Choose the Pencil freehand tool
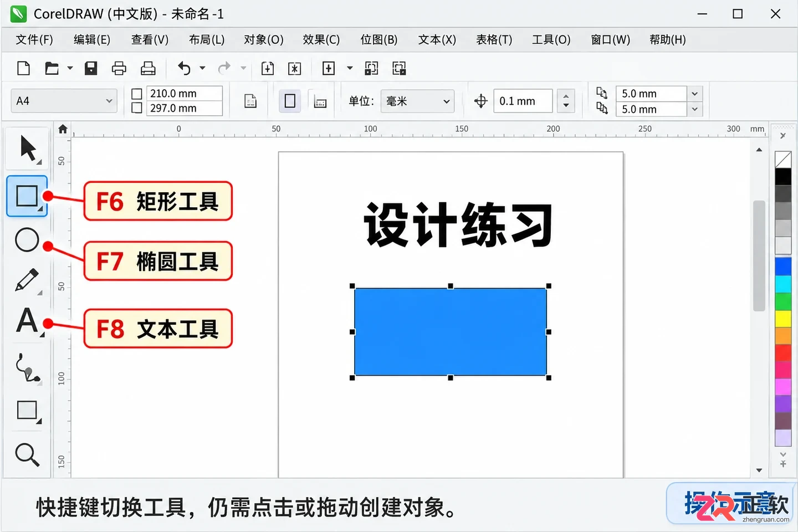 [x=27, y=280]
